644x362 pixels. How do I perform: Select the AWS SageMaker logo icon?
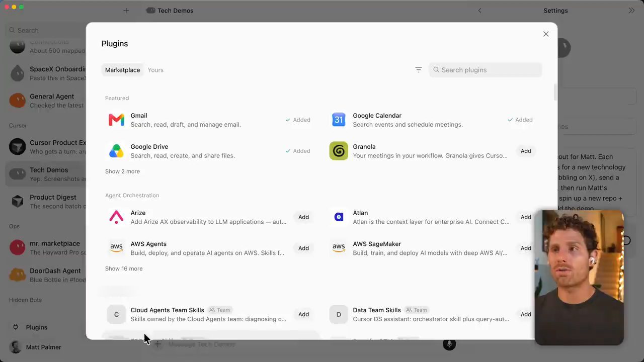(x=339, y=248)
